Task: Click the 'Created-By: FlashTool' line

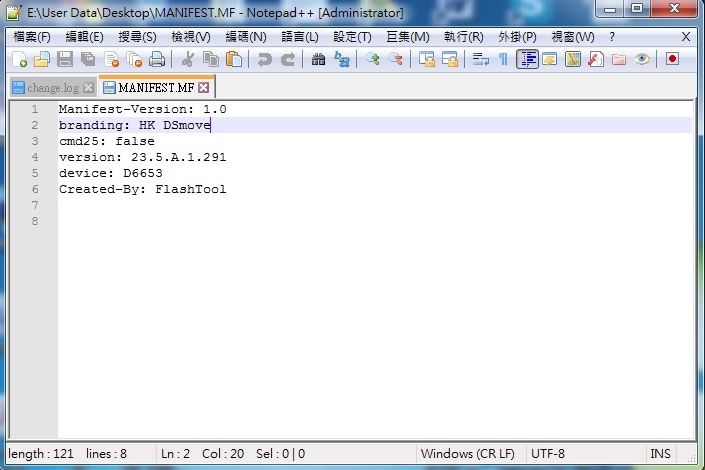Action: (143, 189)
